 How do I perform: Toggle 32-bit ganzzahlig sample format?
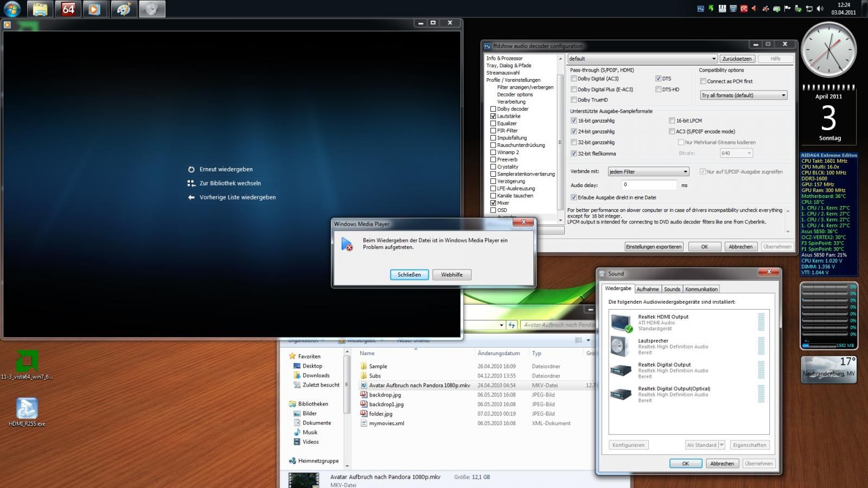click(573, 143)
